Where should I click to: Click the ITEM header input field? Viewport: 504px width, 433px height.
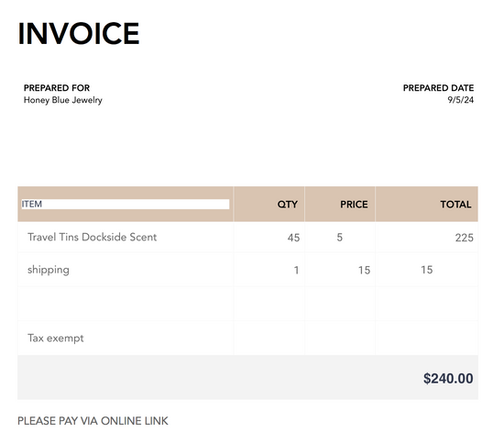pyautogui.click(x=126, y=204)
